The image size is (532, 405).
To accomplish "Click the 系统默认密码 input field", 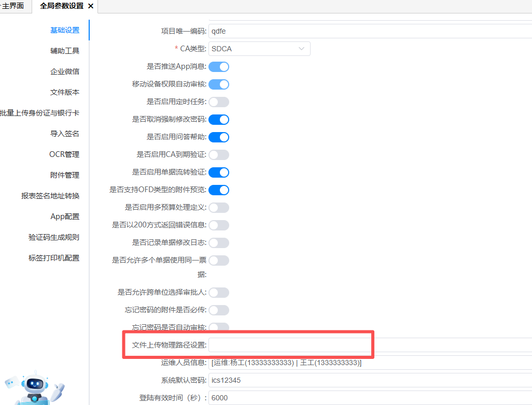I will [370, 380].
